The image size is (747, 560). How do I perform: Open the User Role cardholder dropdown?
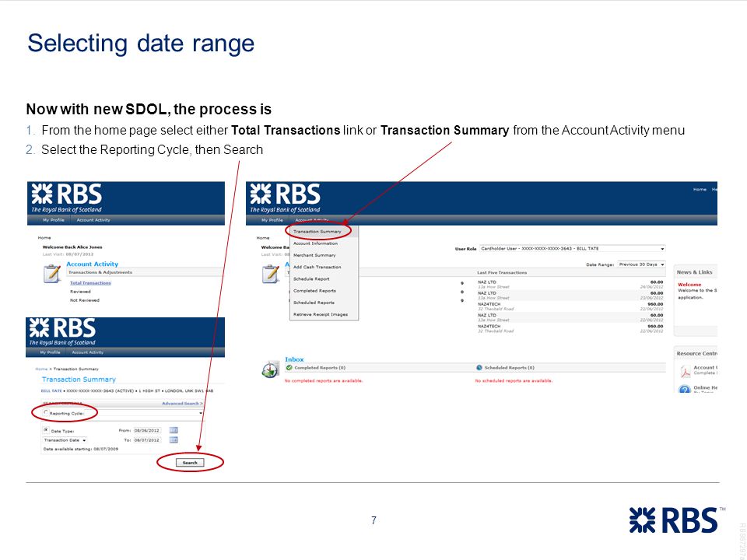[572, 249]
